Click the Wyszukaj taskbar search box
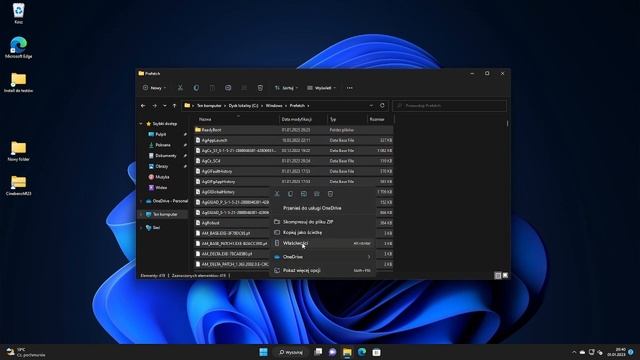Image resolution: width=640 pixels, height=360 pixels. [x=290, y=352]
